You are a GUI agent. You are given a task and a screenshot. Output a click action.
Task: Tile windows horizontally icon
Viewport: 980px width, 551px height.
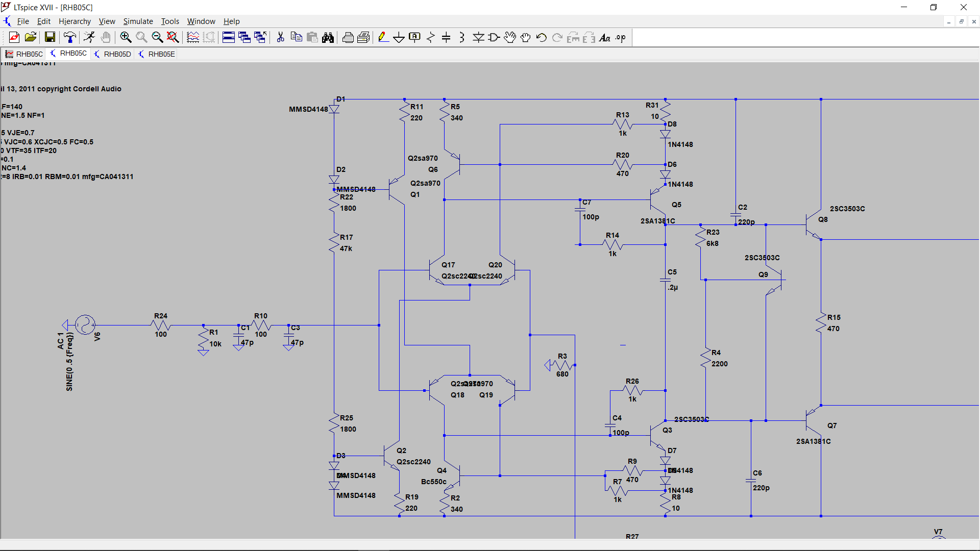[229, 37]
